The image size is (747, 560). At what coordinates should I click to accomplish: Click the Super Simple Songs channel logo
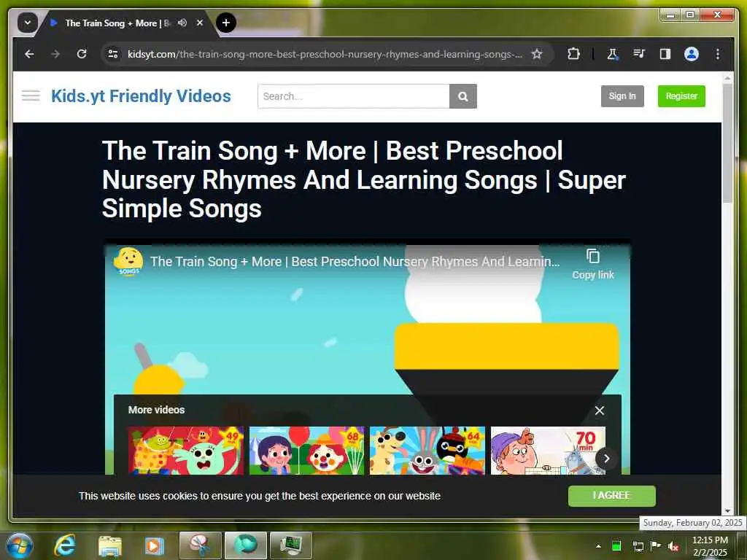[128, 262]
